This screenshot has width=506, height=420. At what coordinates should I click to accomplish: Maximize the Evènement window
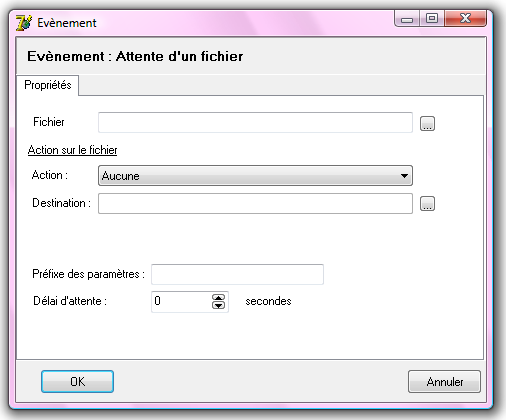coord(432,18)
